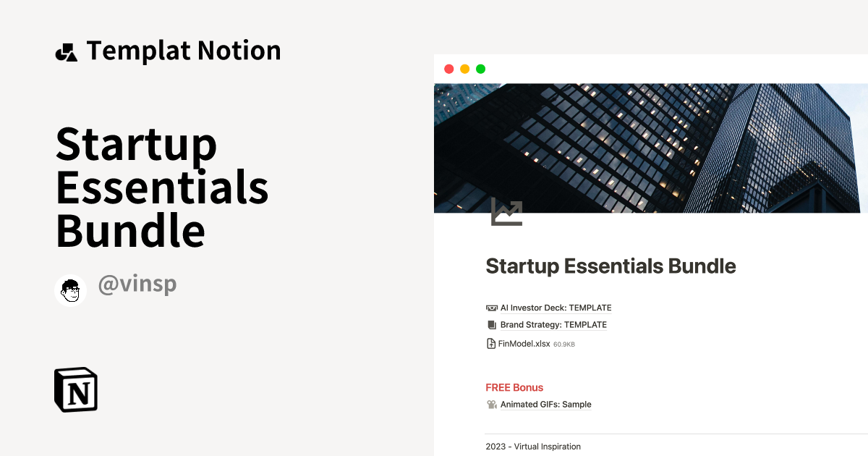Click the @vinsp username

click(137, 284)
